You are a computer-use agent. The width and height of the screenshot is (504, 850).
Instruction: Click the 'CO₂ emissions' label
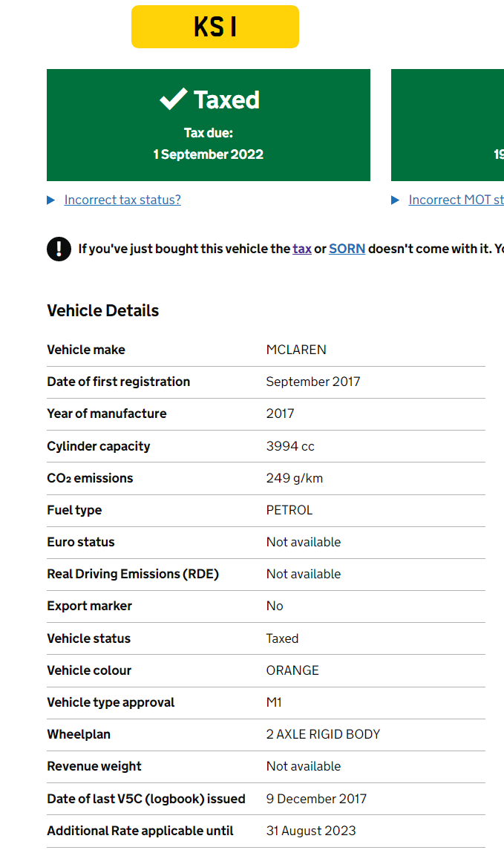click(90, 478)
